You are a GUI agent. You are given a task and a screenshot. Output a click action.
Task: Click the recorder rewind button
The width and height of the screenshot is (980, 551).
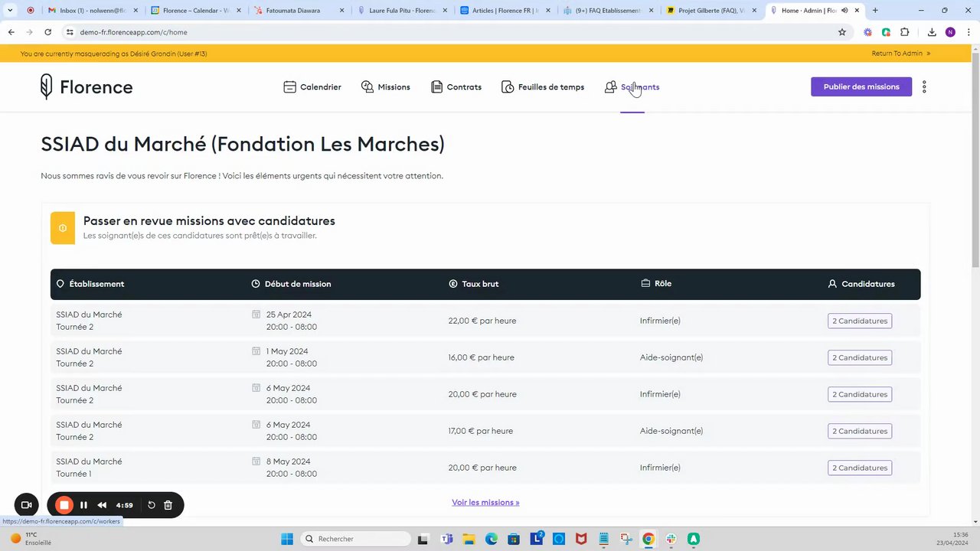(x=102, y=505)
